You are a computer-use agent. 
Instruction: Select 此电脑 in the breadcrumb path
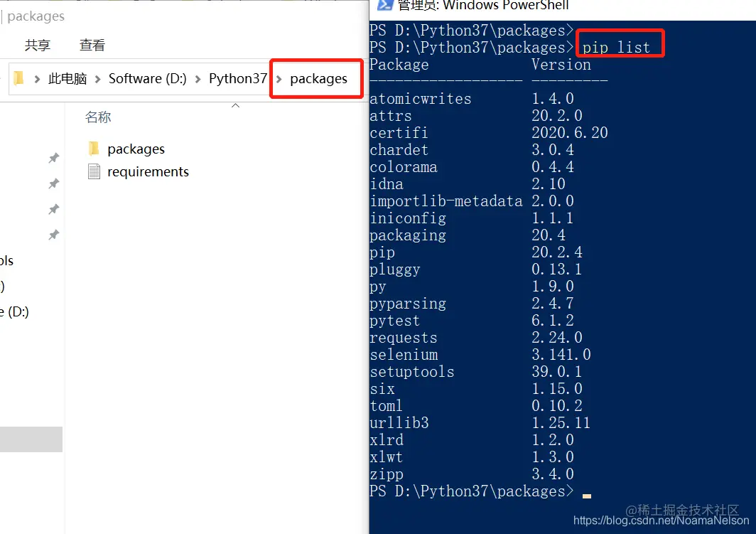[67, 79]
